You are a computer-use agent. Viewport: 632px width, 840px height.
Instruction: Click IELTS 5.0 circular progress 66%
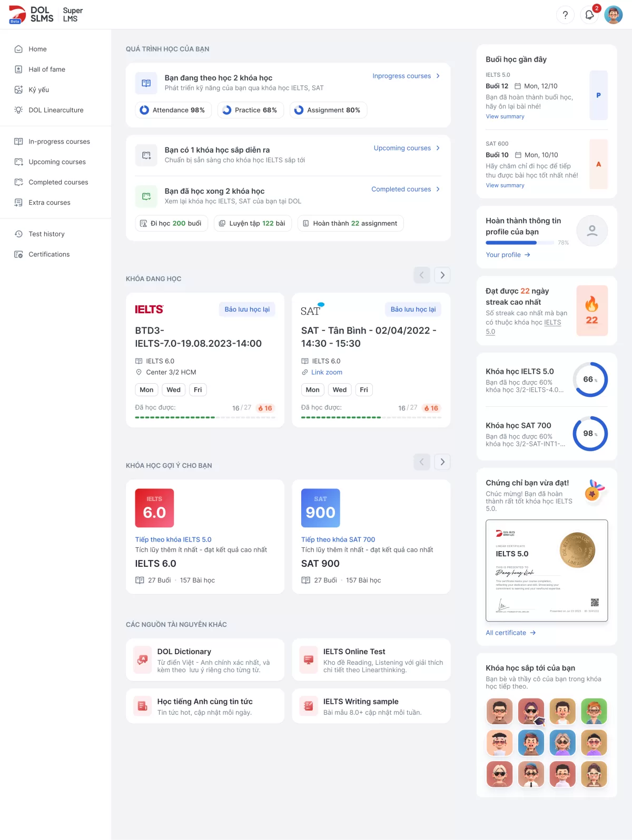coord(590,379)
